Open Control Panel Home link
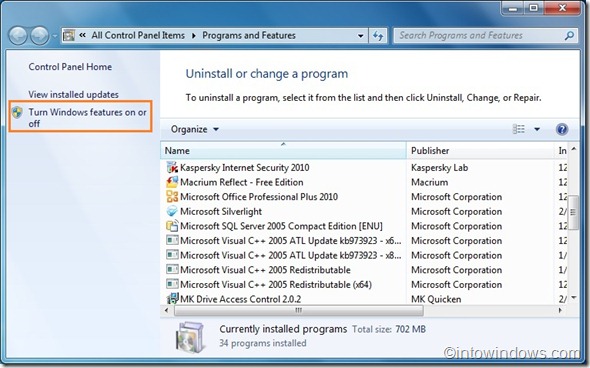This screenshot has height=368, width=590. coord(70,67)
